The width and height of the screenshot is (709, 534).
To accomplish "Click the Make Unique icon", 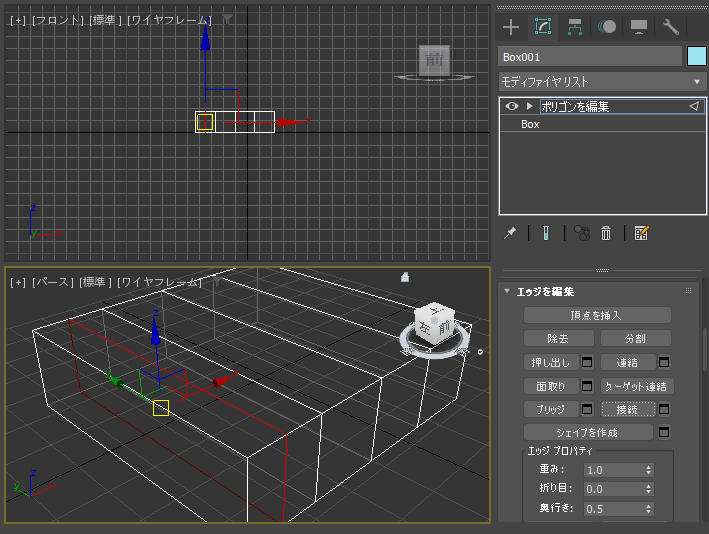I will 582,233.
